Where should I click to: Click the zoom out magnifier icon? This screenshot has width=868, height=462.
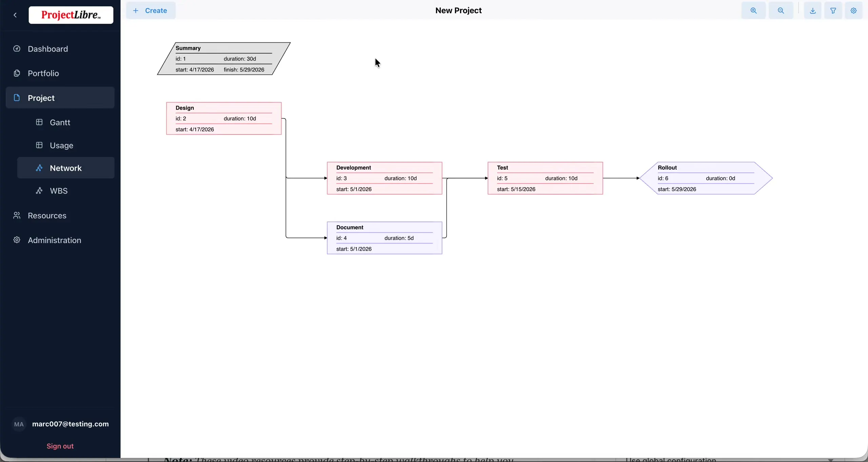click(x=781, y=11)
